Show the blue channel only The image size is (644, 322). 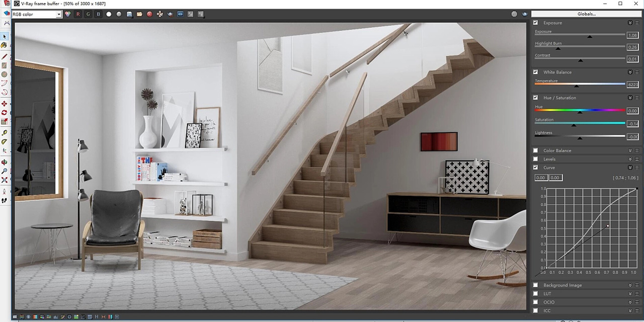click(x=98, y=14)
